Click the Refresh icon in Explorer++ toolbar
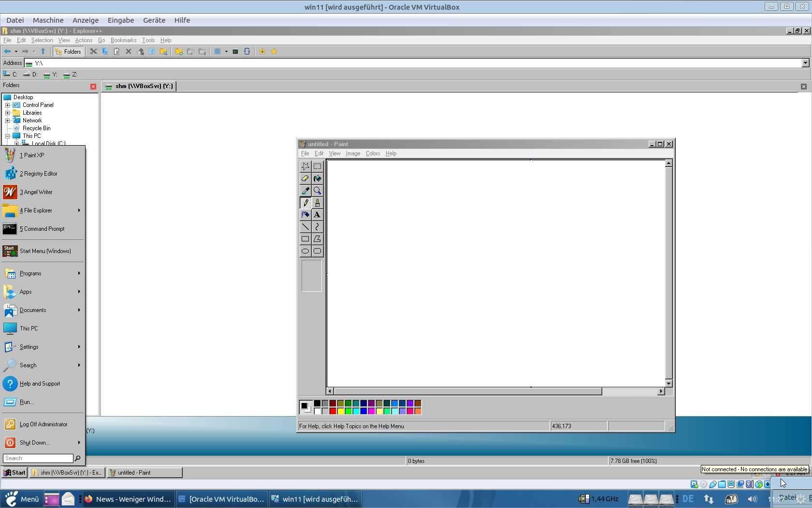812x508 pixels. 247,51
